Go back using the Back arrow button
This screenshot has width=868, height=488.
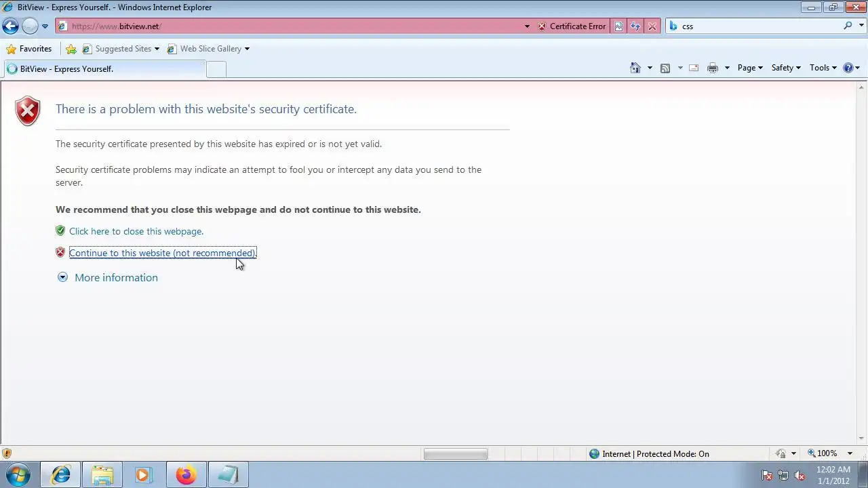10,26
